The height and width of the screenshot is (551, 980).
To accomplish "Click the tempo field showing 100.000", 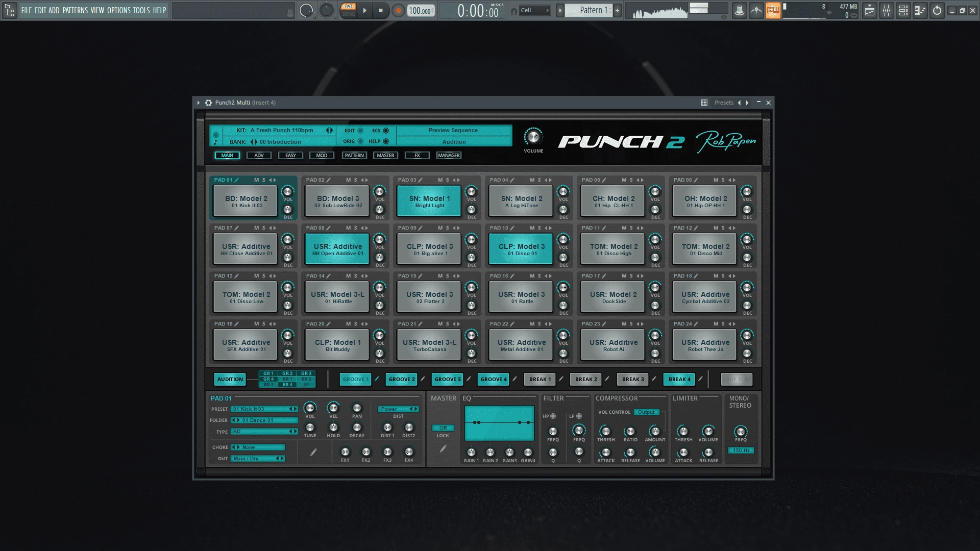I will click(421, 10).
